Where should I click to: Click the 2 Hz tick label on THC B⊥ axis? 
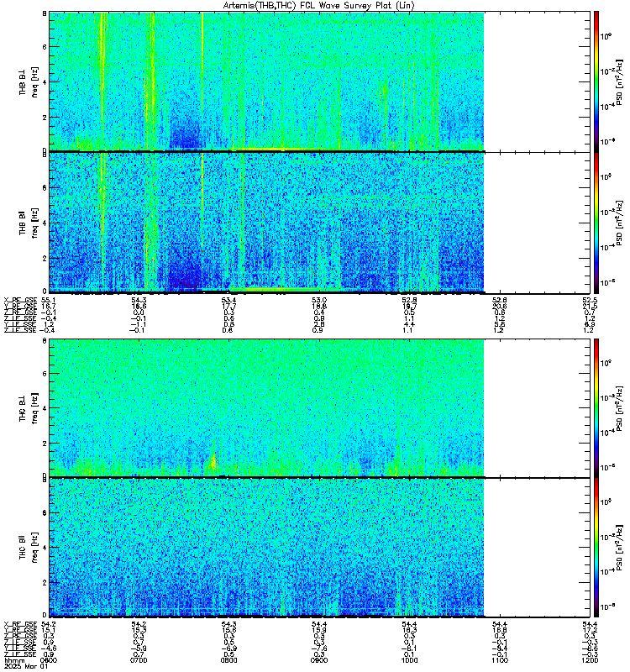click(45, 444)
